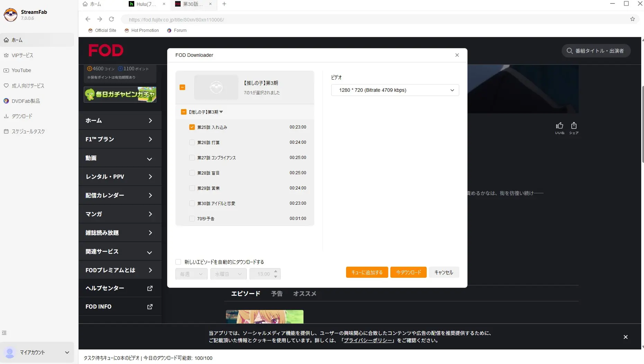The image size is (644, 364).
Task: Check 第27話 コンプライアンス episode
Action: 192,158
